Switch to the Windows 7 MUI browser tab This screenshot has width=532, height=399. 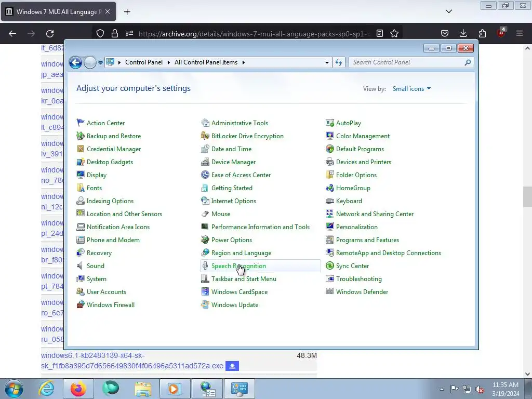click(58, 11)
